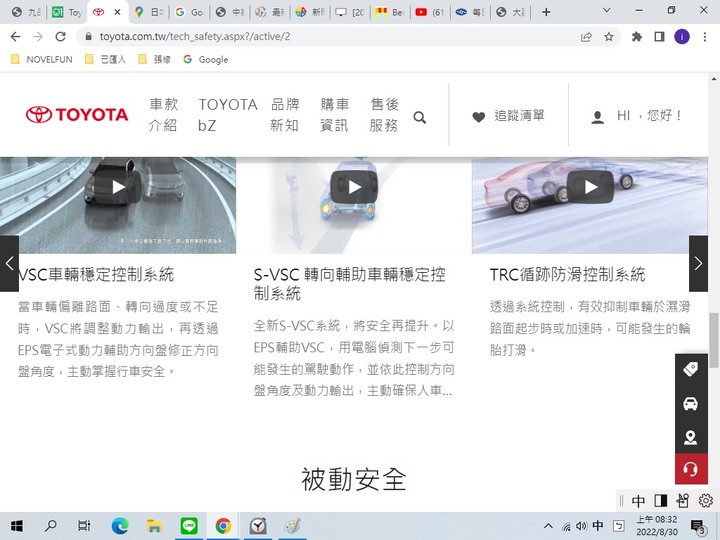Switch to the Toy tab with green icon
This screenshot has height=540, width=720.
[67, 12]
